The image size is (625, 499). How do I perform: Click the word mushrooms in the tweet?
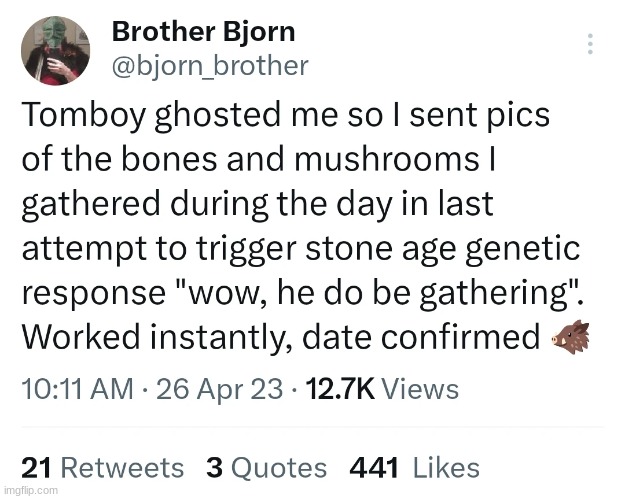[x=387, y=159]
